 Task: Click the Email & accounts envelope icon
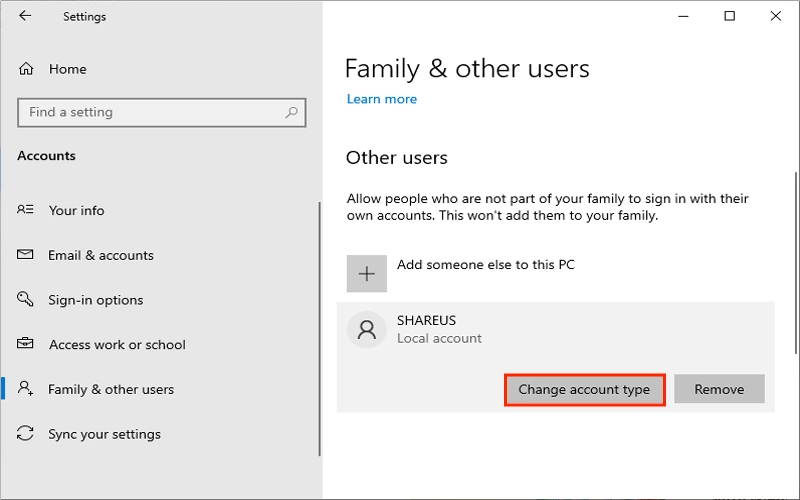[25, 254]
